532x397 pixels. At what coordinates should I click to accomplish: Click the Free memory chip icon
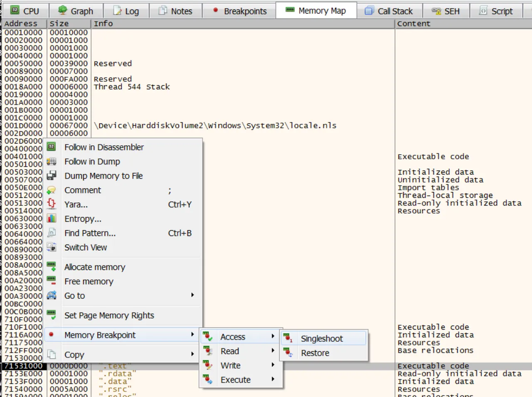[51, 281]
